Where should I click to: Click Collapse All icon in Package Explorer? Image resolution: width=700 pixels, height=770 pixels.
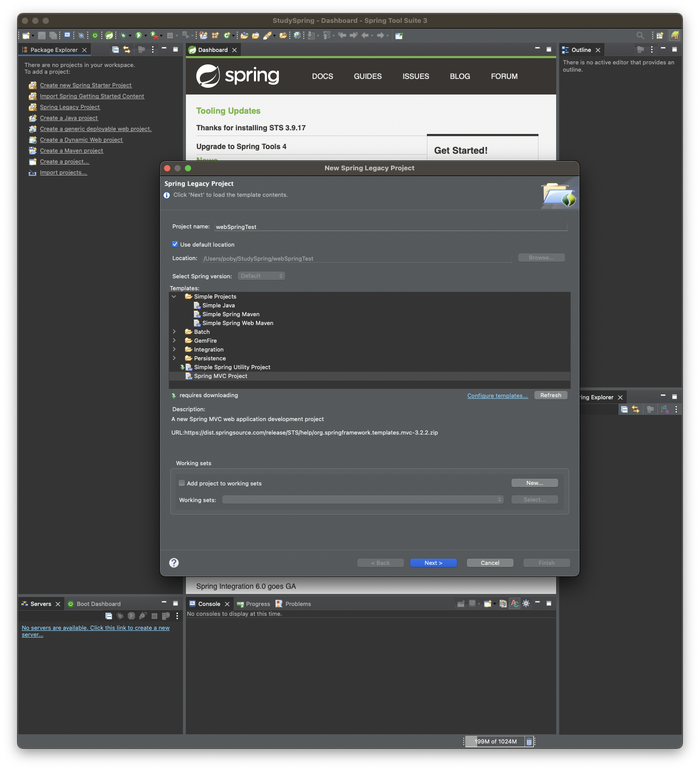(x=115, y=50)
